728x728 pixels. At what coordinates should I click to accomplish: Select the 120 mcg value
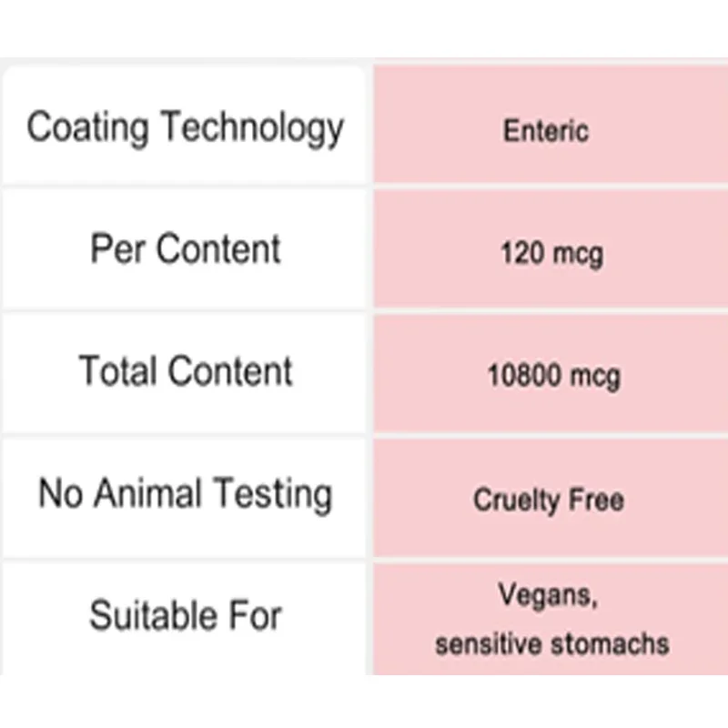click(552, 255)
